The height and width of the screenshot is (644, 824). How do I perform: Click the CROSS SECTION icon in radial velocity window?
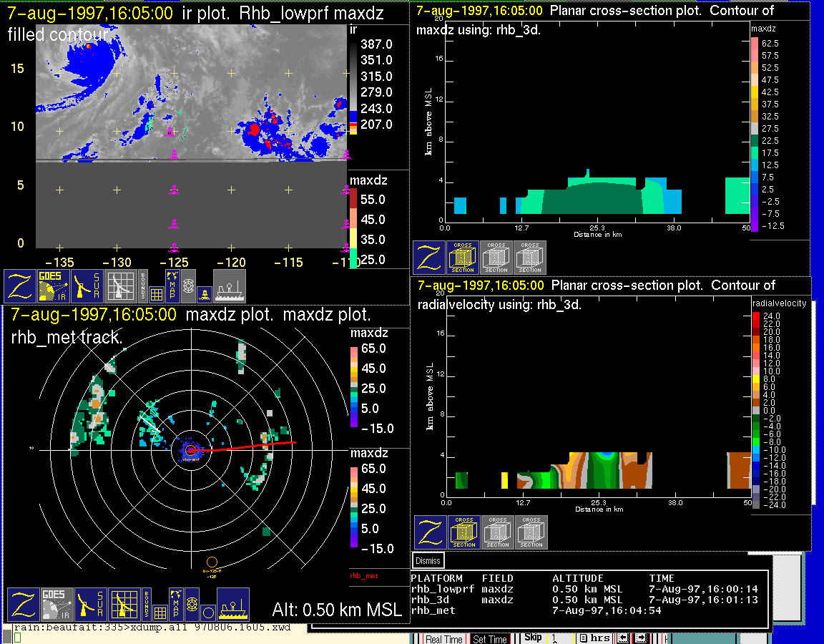click(x=464, y=533)
